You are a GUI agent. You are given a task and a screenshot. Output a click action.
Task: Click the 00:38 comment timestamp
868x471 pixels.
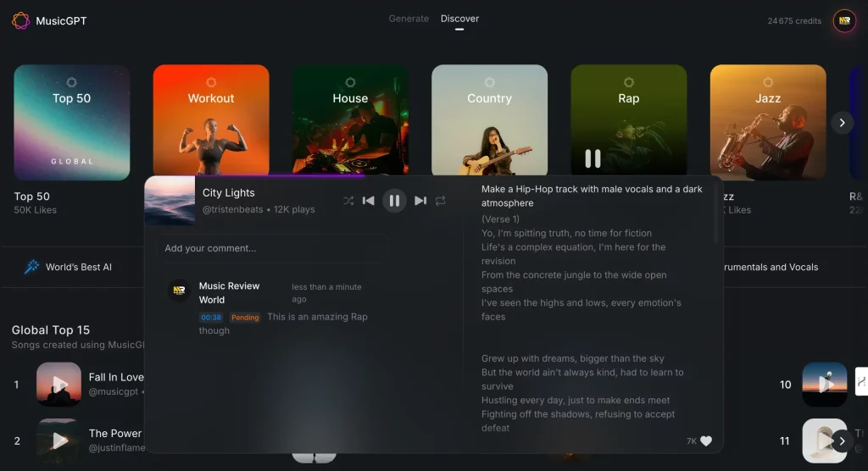coord(211,318)
